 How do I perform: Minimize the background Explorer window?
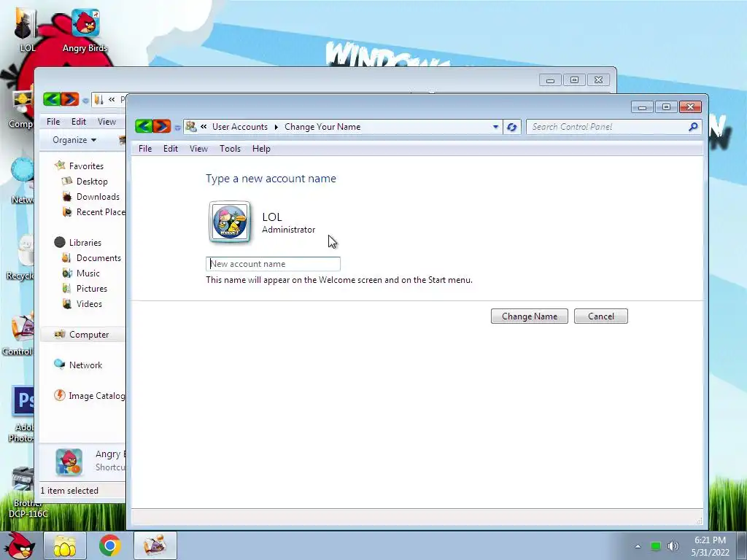point(550,80)
